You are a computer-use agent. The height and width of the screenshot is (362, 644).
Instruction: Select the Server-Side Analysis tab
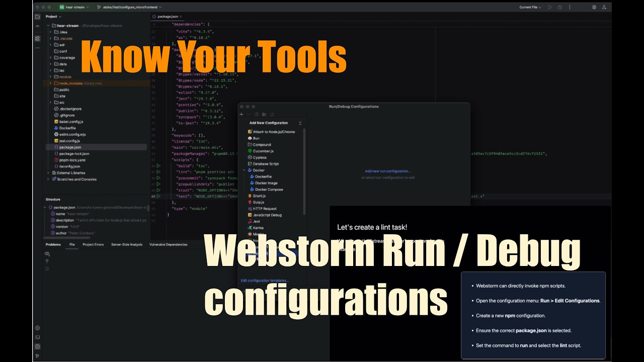click(x=127, y=244)
